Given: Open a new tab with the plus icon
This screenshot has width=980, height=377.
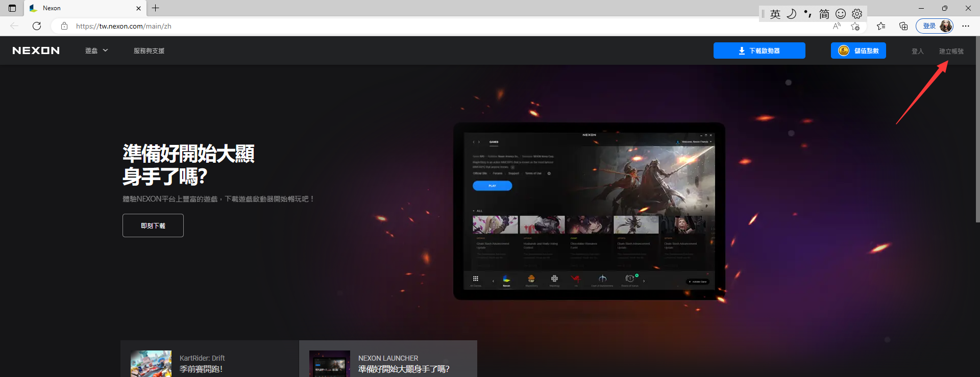Looking at the screenshot, I should click(x=156, y=8).
